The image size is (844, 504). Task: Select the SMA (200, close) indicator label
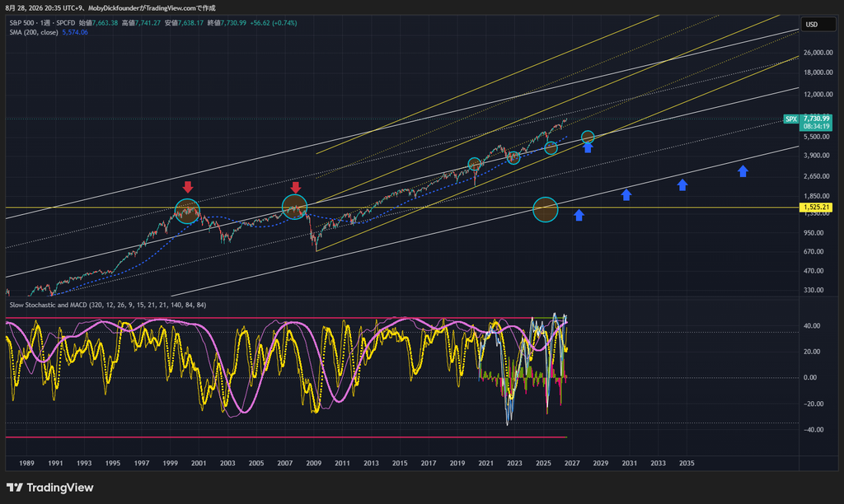[x=33, y=32]
